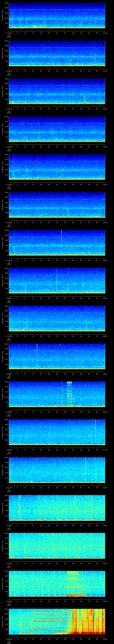
Task: Click the "32:00" end time label
Action: (105, 487)
